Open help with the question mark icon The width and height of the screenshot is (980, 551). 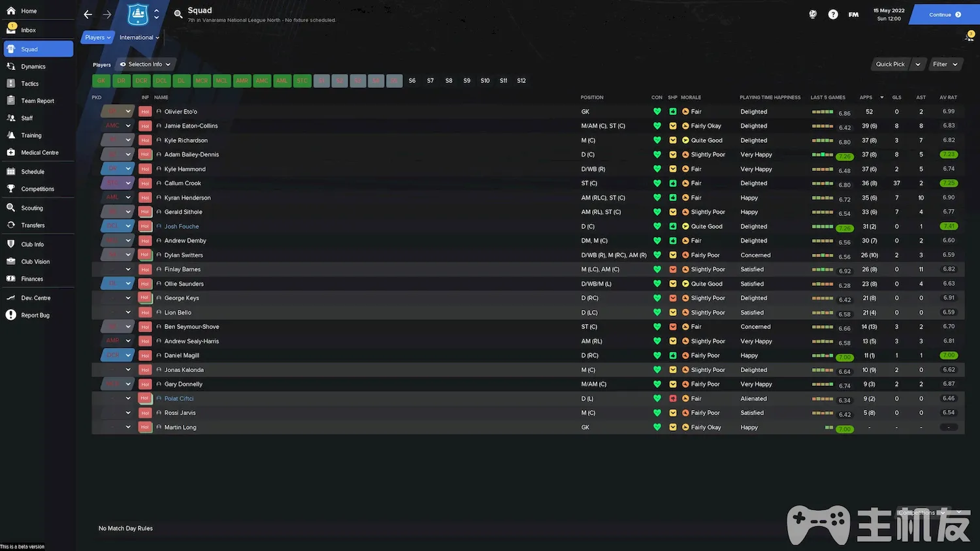tap(833, 14)
